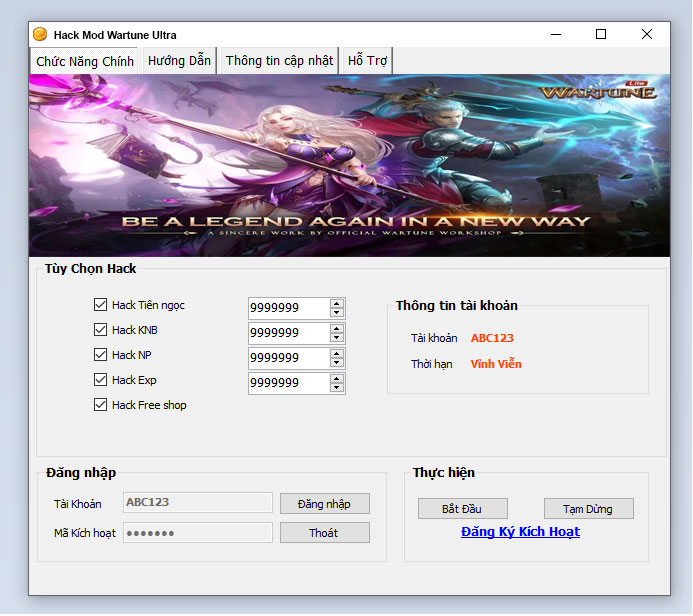Toggle the Hack KNB checkbox

pos(100,330)
